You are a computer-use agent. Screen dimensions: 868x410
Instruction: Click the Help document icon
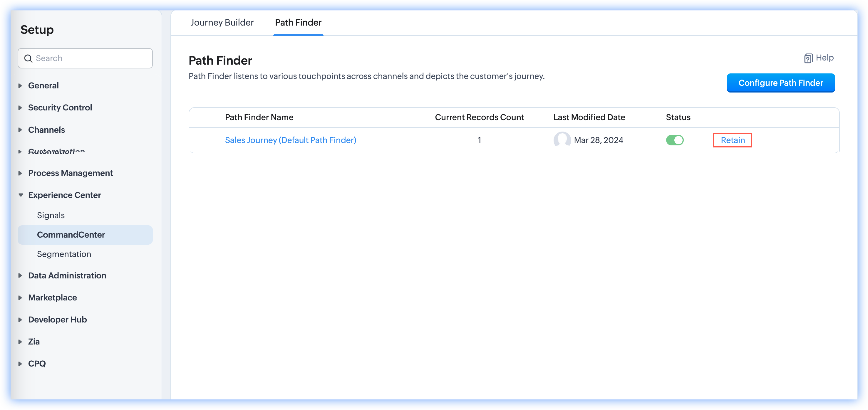point(808,58)
